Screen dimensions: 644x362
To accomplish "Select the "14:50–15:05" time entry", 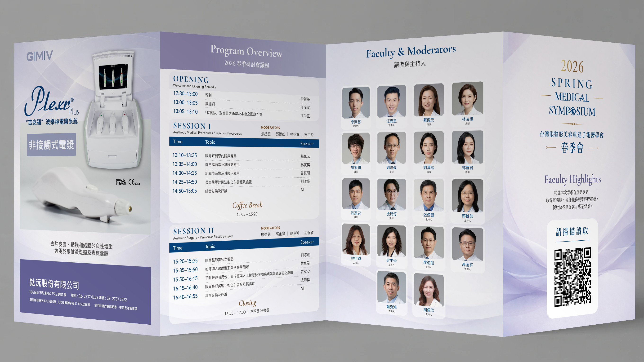I will 184,191.
